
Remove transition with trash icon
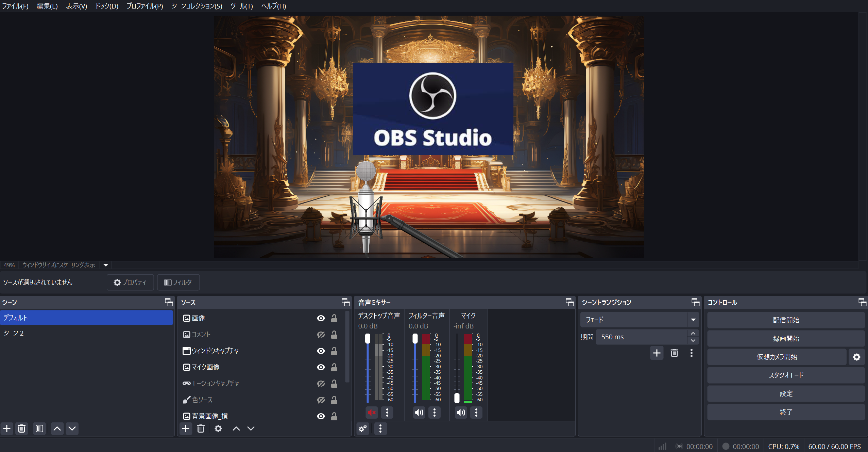coord(675,353)
